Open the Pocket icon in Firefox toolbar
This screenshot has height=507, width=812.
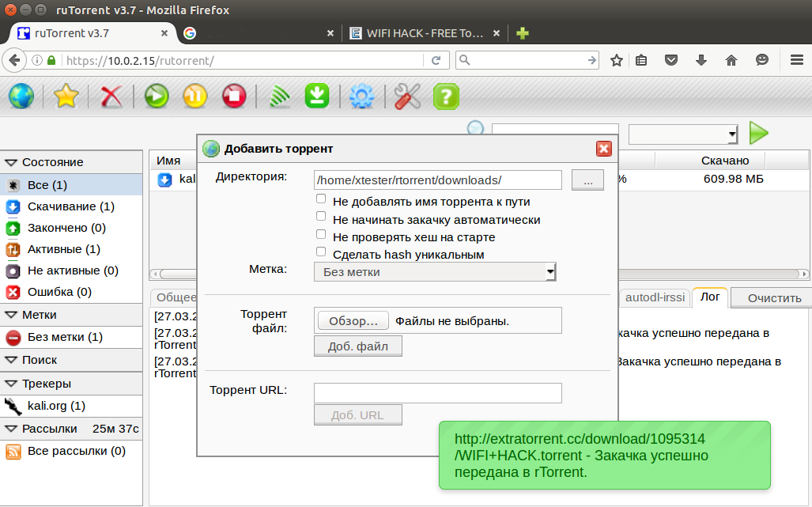click(671, 61)
